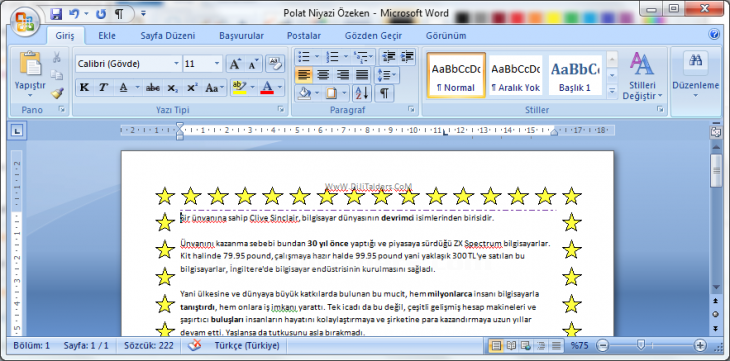Toggle italic T formatting
730x361 pixels.
(x=103, y=88)
